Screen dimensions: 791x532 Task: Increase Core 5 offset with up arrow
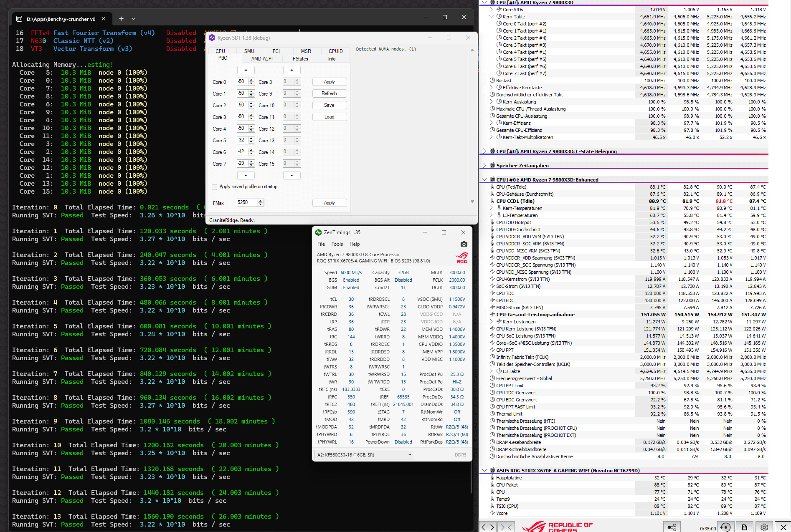[x=251, y=139]
